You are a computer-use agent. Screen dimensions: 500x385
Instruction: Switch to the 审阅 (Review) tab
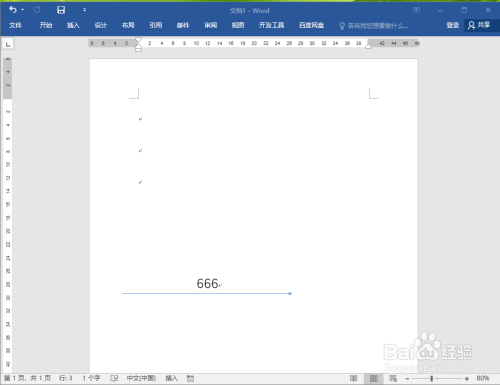[x=210, y=25]
